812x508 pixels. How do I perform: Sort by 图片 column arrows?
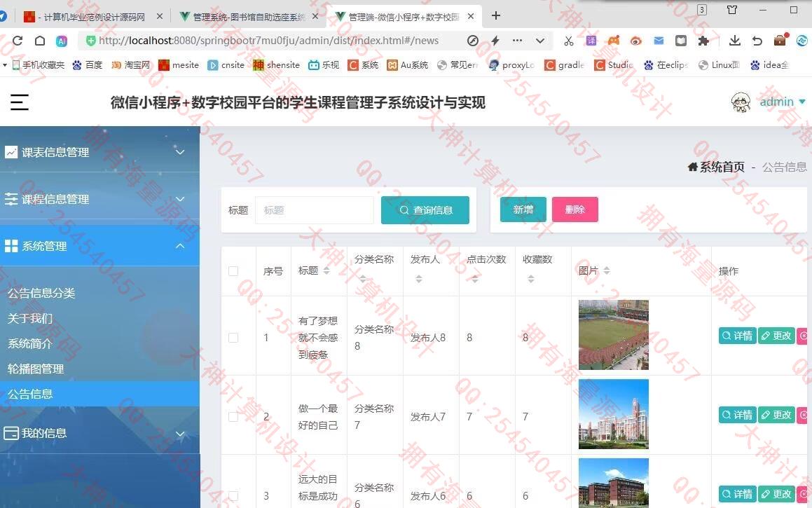tap(607, 271)
